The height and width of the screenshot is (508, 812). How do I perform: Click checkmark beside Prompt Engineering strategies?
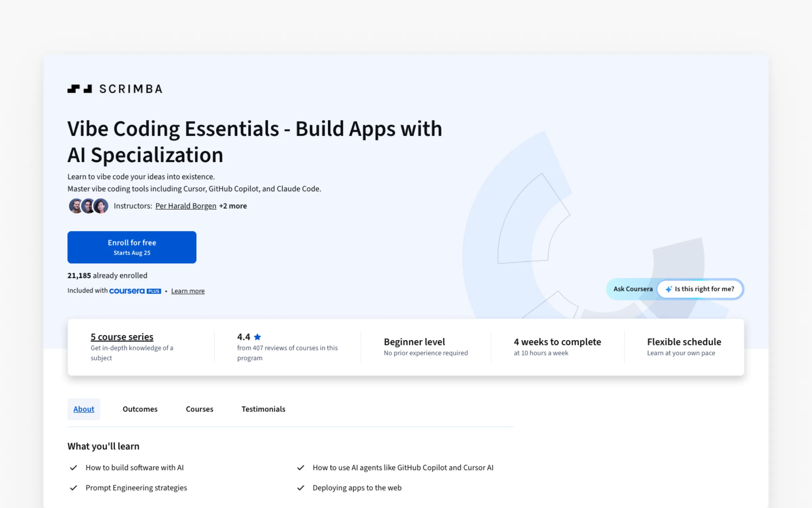73,488
